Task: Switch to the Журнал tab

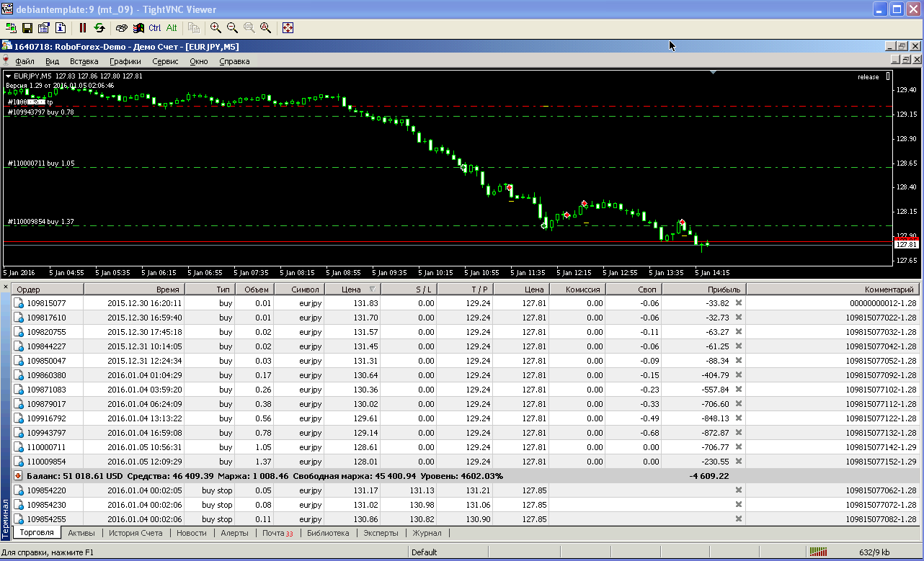Action: (x=427, y=534)
